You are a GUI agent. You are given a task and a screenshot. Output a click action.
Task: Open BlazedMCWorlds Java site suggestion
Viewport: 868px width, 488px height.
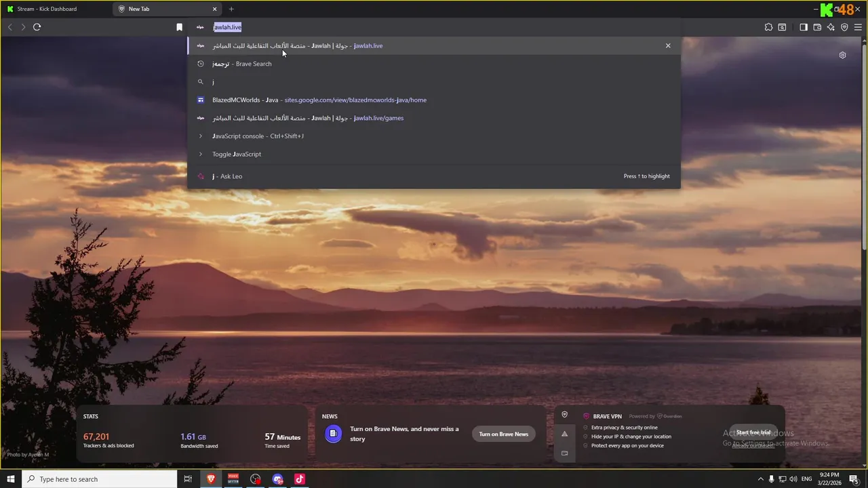(x=434, y=100)
